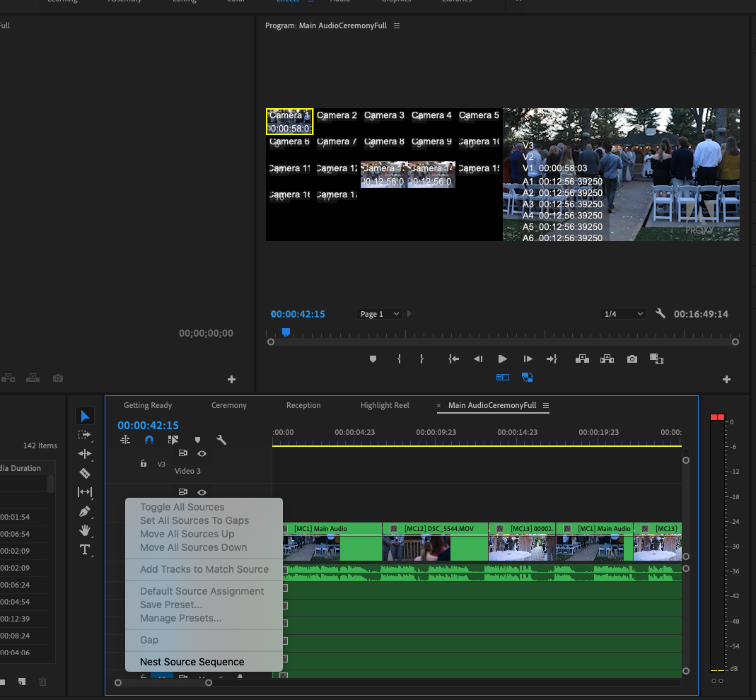Select the Track Select Forward tool
The height and width of the screenshot is (700, 756).
pos(85,435)
